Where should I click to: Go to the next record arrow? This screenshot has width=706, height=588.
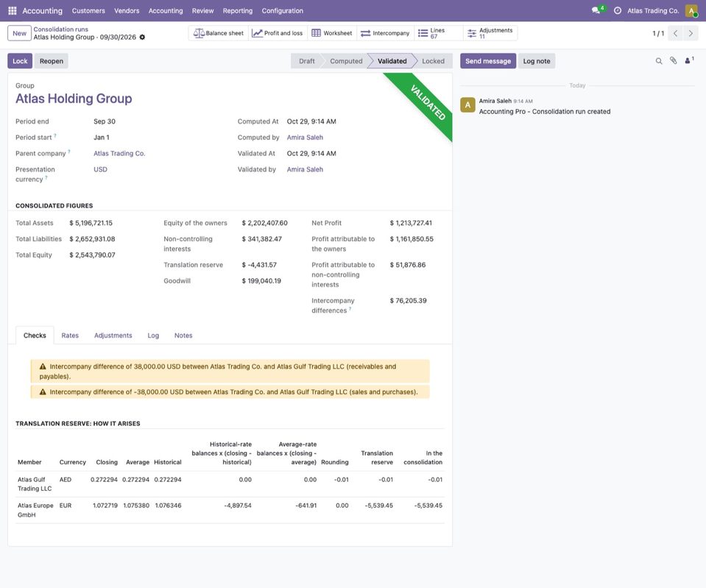691,33
